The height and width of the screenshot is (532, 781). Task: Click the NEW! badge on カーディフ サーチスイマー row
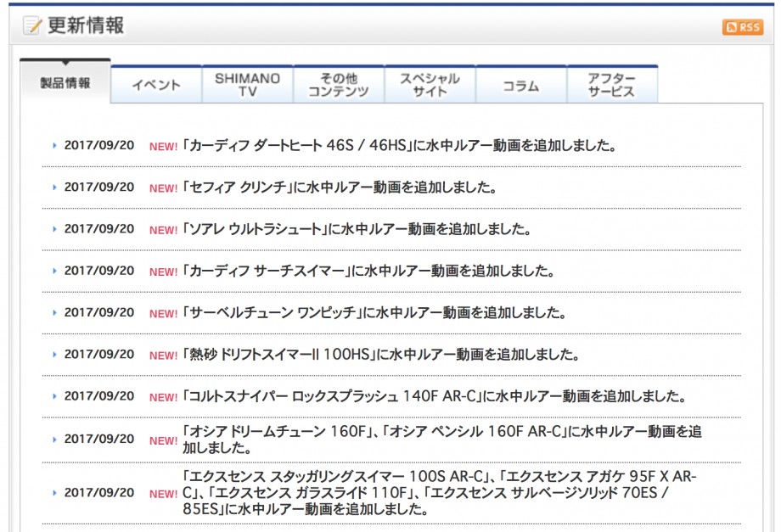(163, 272)
